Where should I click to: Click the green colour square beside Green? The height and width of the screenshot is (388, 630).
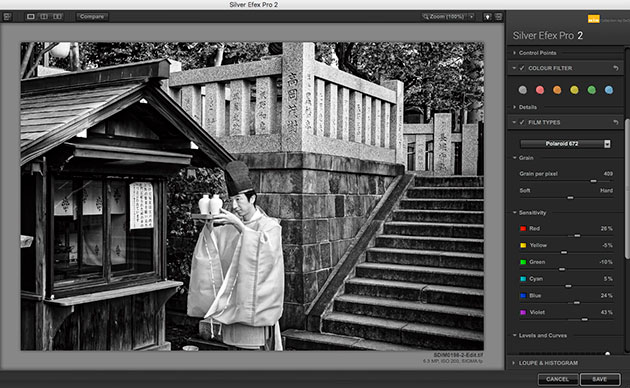pyautogui.click(x=523, y=262)
